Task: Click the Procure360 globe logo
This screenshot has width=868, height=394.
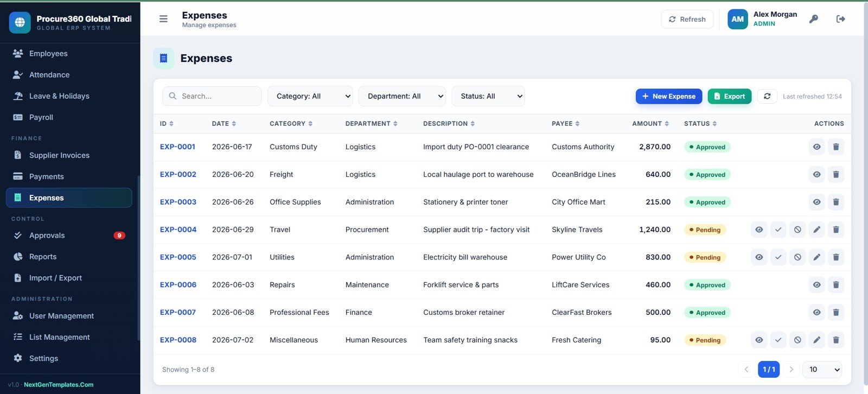Action: [x=20, y=22]
